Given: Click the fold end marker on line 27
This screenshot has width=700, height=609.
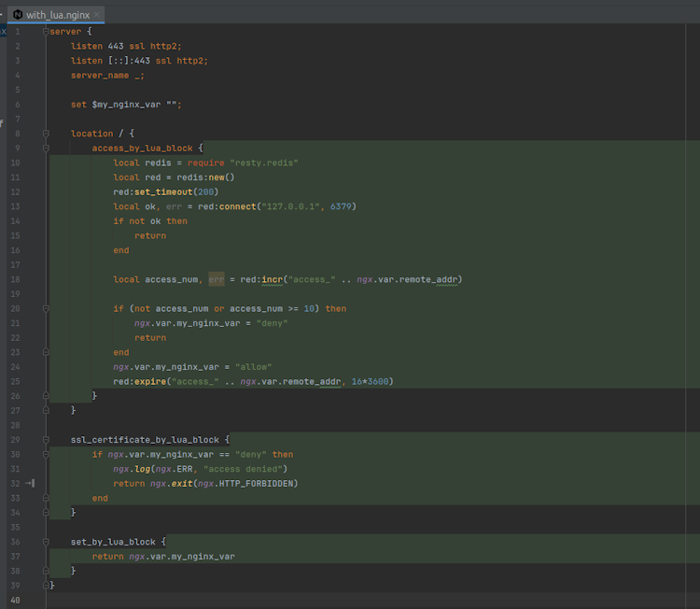Looking at the screenshot, I should [45, 410].
